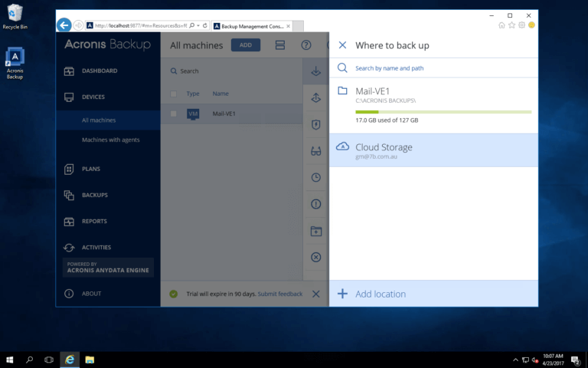
Task: Click the Mail-VE1 name in machines list
Action: pyautogui.click(x=224, y=113)
